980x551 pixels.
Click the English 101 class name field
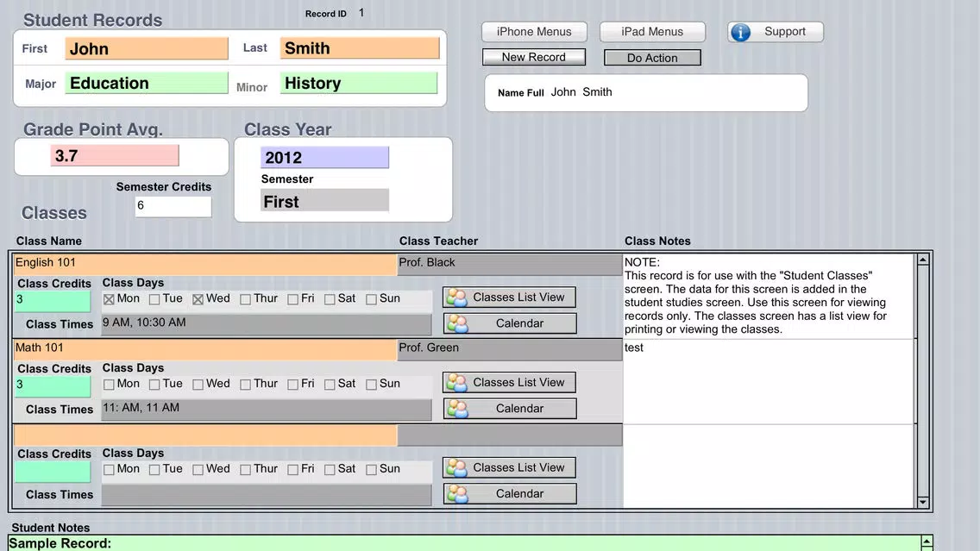[x=205, y=264]
